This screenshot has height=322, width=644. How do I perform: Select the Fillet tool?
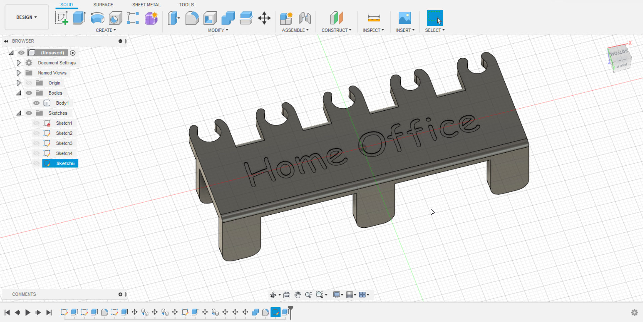[x=192, y=18]
